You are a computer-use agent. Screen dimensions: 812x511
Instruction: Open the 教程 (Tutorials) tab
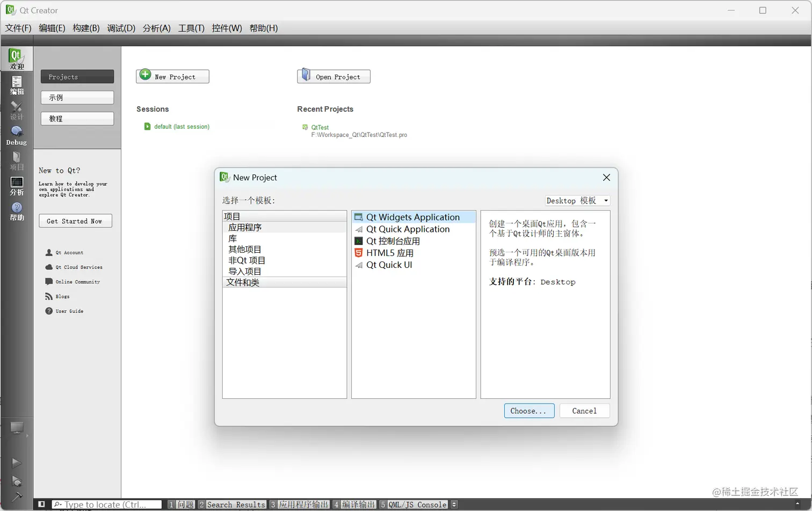[x=77, y=119]
